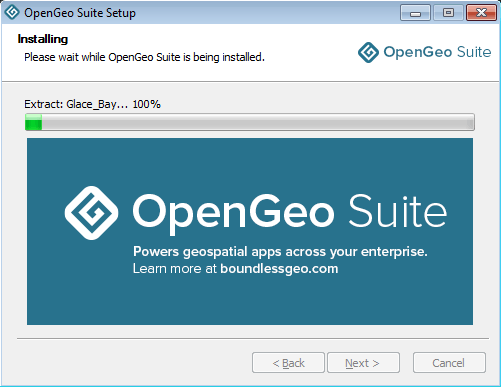Click the "Learn more at" banner text
The width and height of the screenshot is (501, 387).
pos(175,269)
